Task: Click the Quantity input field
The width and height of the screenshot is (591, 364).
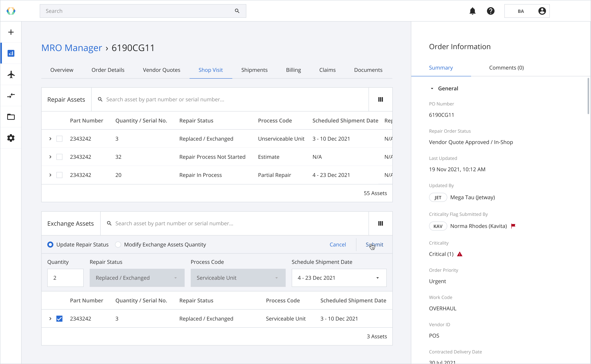Action: pyautogui.click(x=65, y=278)
